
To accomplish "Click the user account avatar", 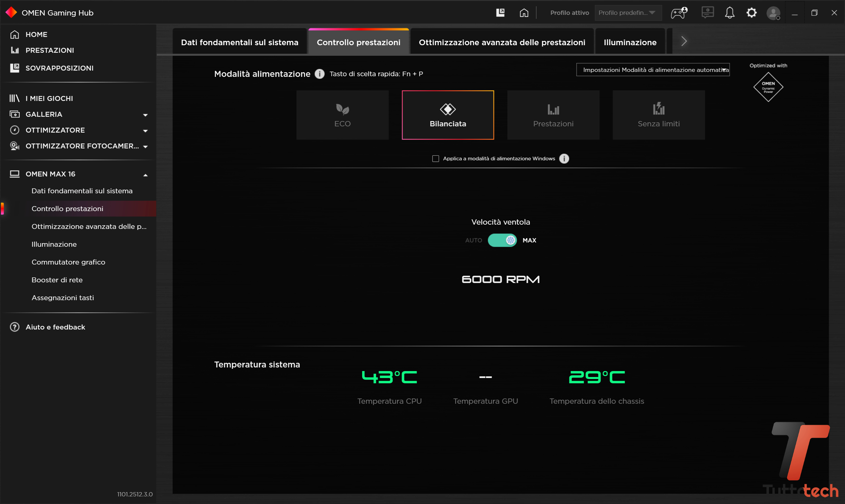I will pyautogui.click(x=773, y=14).
